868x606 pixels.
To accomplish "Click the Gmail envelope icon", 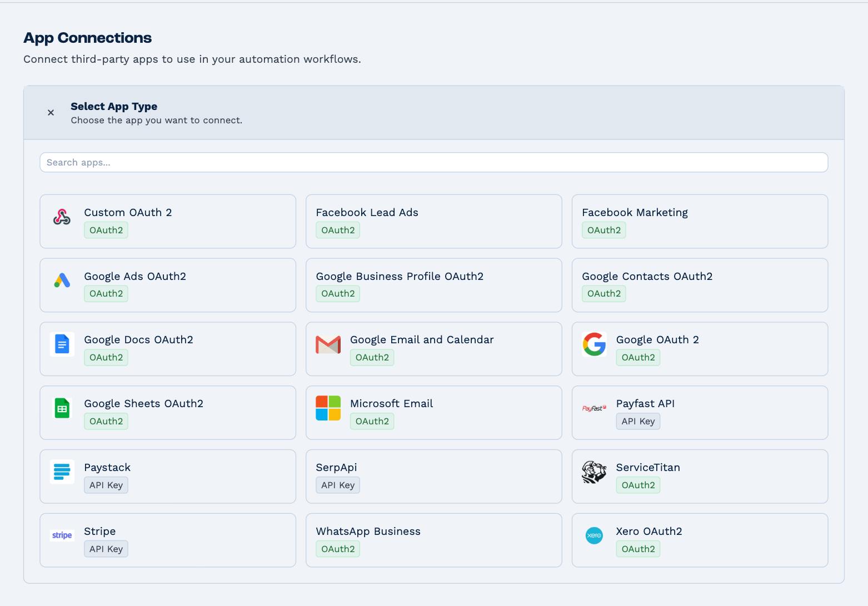I will click(x=328, y=344).
